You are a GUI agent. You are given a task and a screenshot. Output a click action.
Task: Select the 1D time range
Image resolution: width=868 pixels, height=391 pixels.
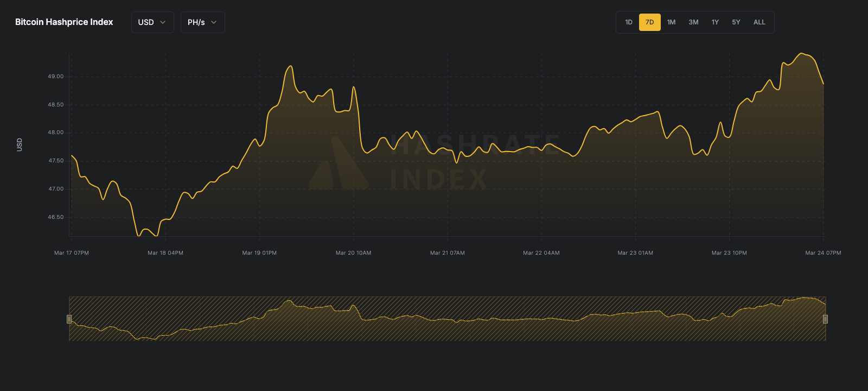(x=629, y=22)
